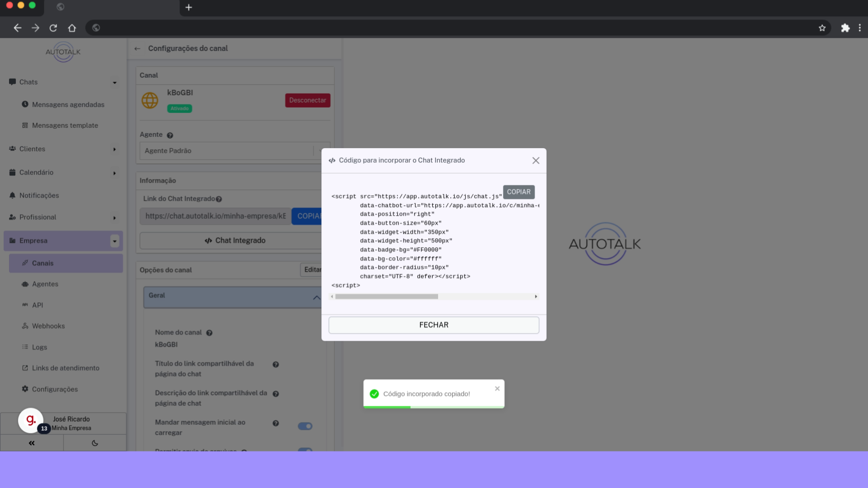The image size is (868, 488).
Task: Close the embed code dialog with X
Action: pos(536,160)
